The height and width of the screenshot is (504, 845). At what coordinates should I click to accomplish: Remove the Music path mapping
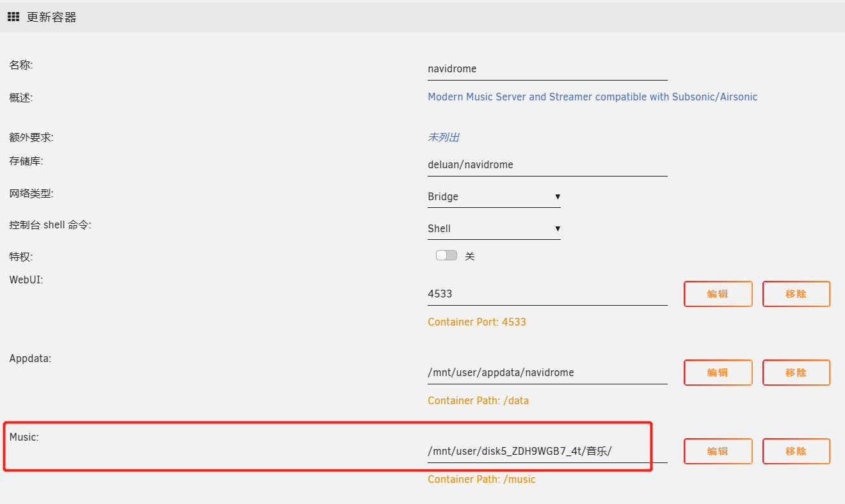point(796,452)
